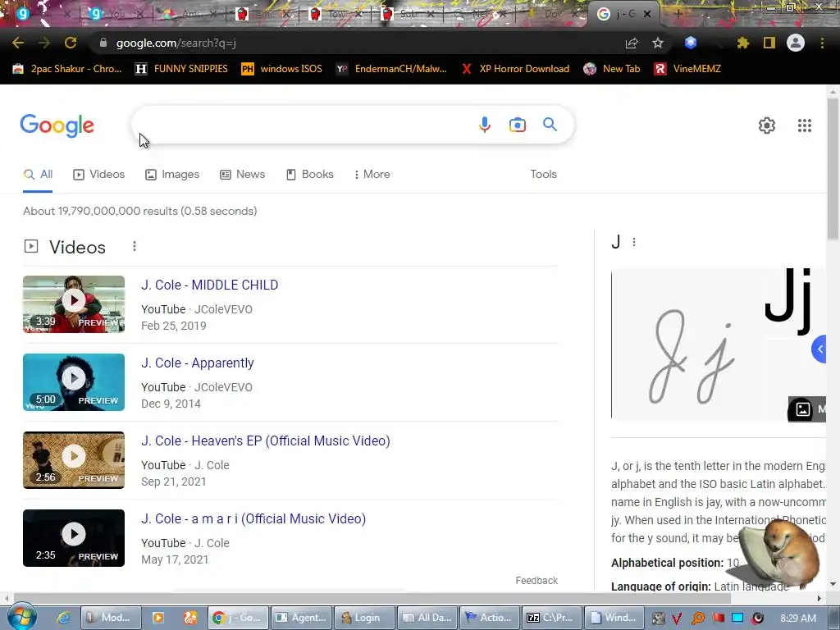Click the blue arrow side tab button
Image resolution: width=840 pixels, height=630 pixels.
(x=819, y=349)
